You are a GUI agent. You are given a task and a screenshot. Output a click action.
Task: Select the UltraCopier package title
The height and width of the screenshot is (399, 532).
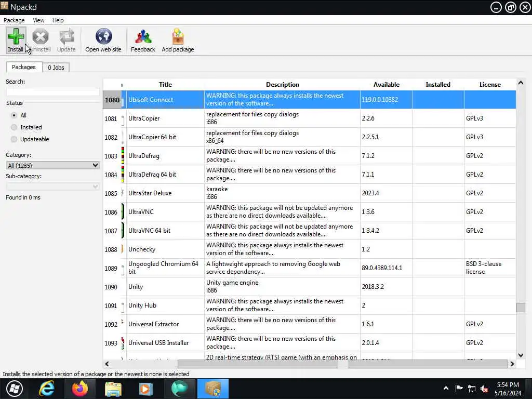point(144,118)
